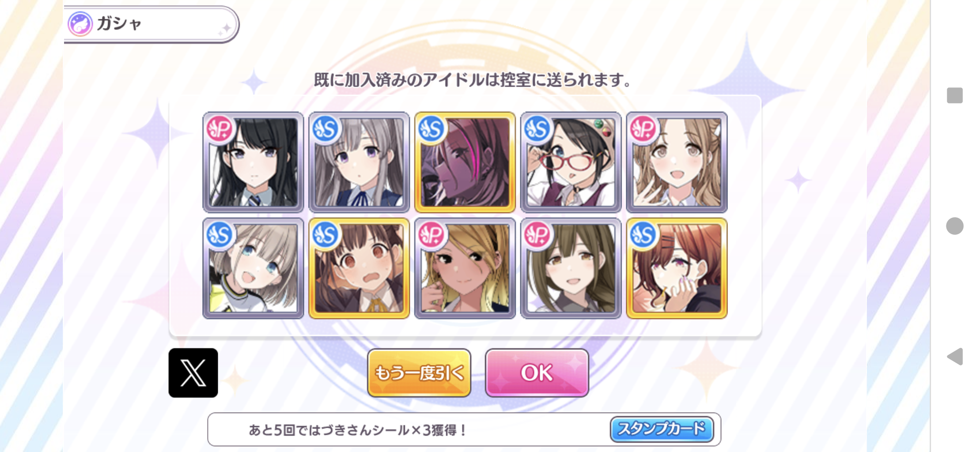Select the olive long-haired smiling idol card
980x452 pixels.
click(571, 268)
